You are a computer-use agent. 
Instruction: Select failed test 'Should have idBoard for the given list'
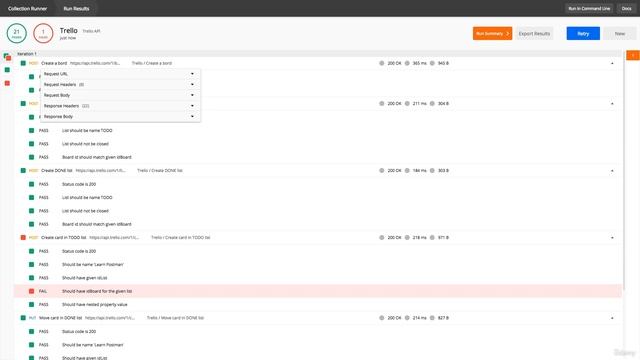[97, 291]
